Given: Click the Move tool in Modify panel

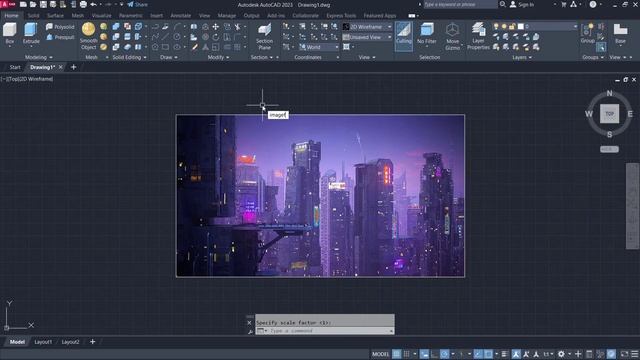Looking at the screenshot, I should click(216, 27).
